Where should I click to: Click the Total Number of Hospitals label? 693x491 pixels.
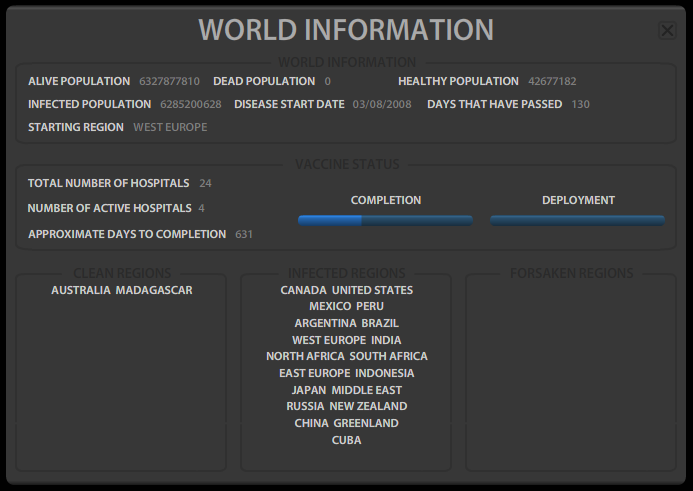click(x=109, y=183)
